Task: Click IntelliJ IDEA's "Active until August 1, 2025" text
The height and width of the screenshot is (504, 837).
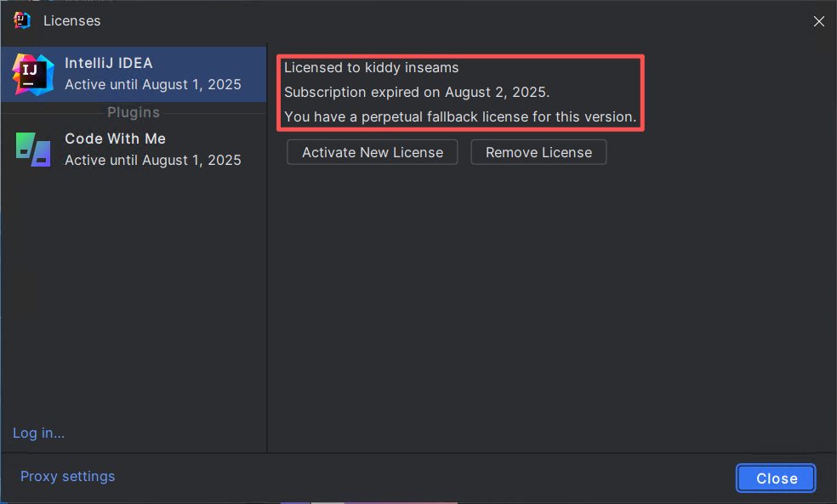Action: pos(153,85)
